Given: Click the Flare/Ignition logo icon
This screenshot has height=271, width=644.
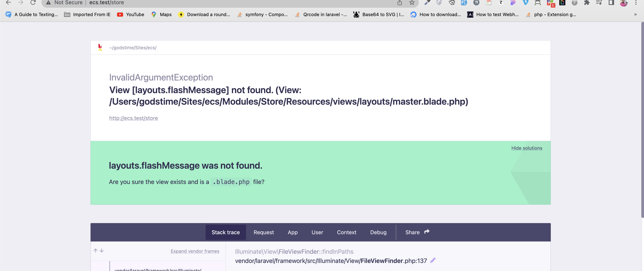Looking at the screenshot, I should tap(100, 48).
